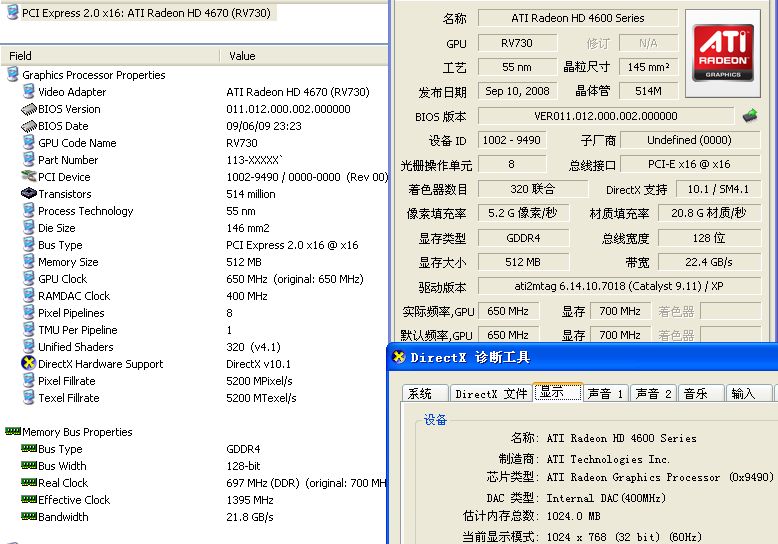Click the 当前显示模式 1024 x 768 text
The height and width of the screenshot is (544, 778).
[624, 537]
